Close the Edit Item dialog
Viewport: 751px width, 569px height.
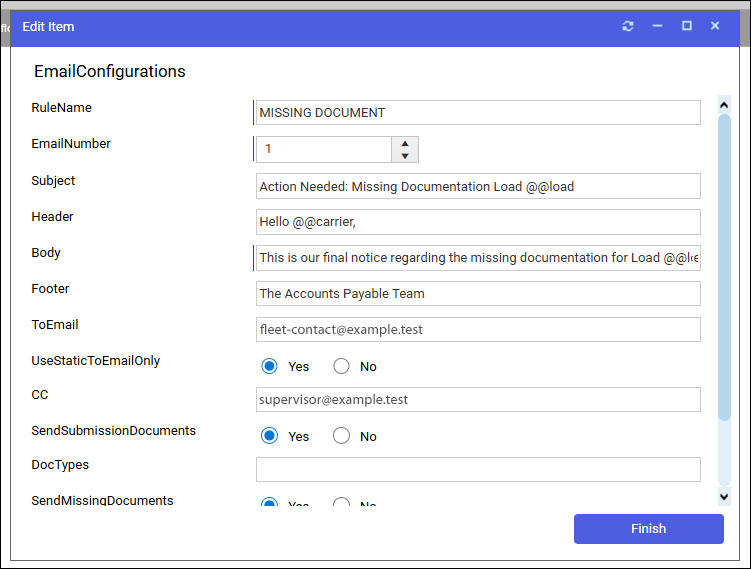(715, 26)
